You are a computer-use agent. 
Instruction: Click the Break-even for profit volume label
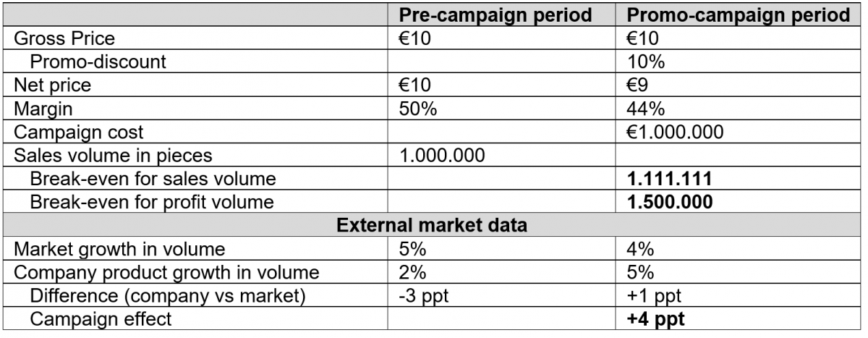(x=151, y=201)
